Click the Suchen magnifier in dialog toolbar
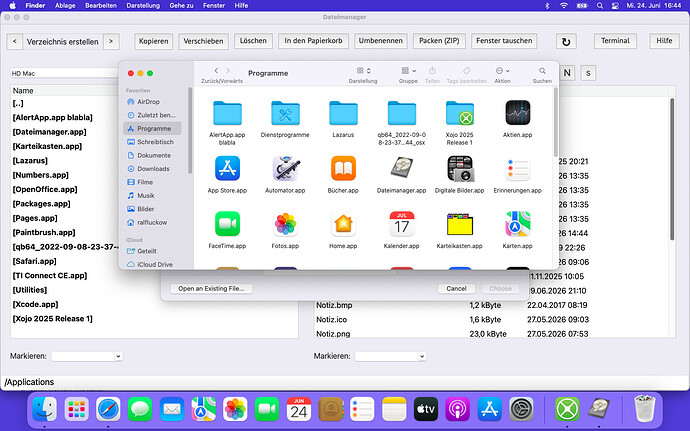 point(542,71)
